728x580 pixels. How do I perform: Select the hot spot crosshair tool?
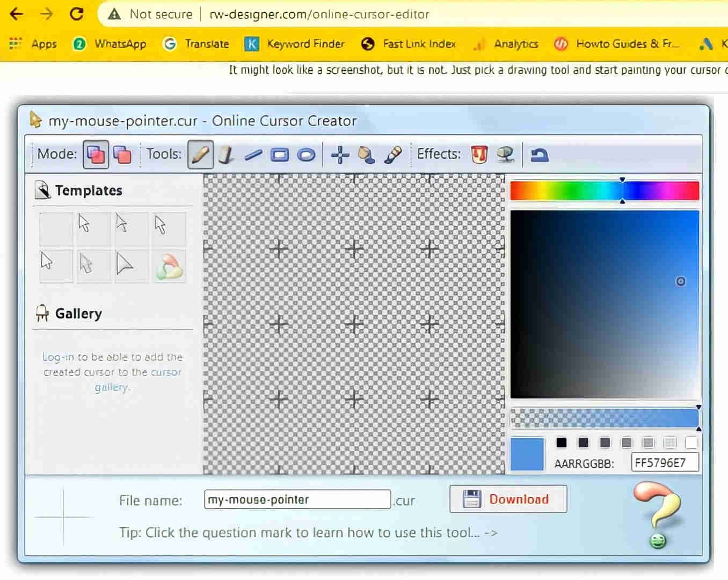tap(339, 155)
